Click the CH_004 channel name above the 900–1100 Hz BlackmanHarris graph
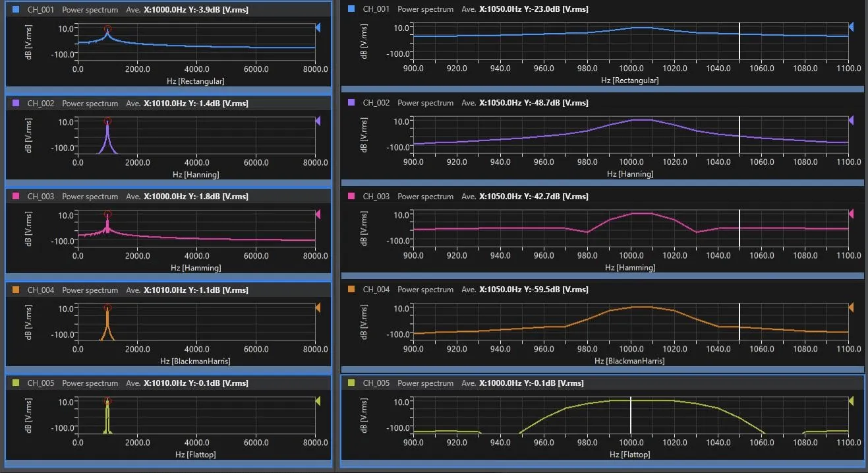The image size is (868, 473). (x=376, y=290)
